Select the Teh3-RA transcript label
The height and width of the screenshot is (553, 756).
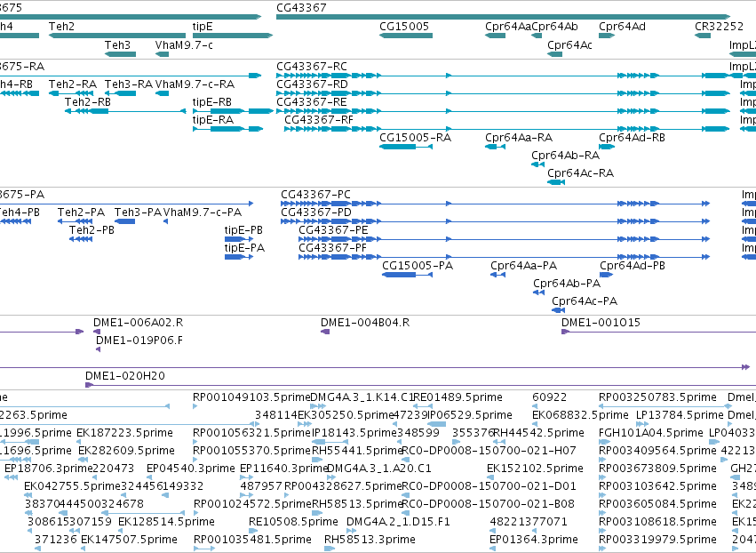[129, 84]
